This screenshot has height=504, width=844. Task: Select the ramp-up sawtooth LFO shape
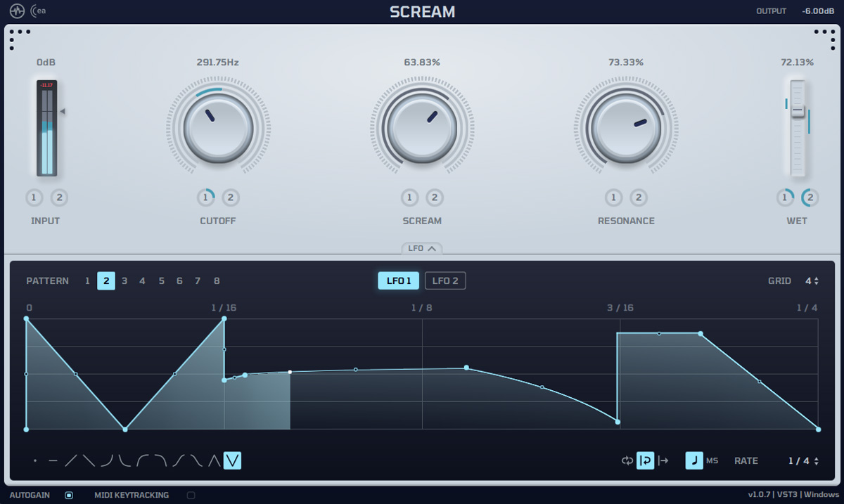point(70,460)
